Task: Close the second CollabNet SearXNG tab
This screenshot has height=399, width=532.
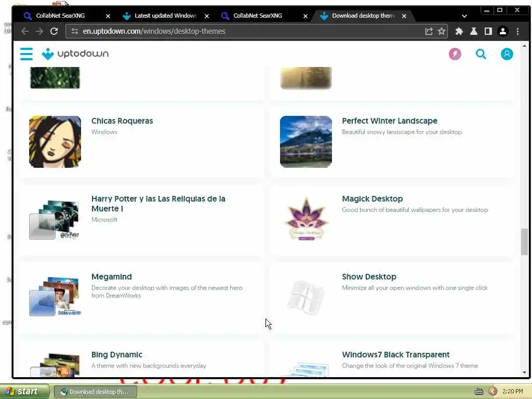Action: coord(305,16)
